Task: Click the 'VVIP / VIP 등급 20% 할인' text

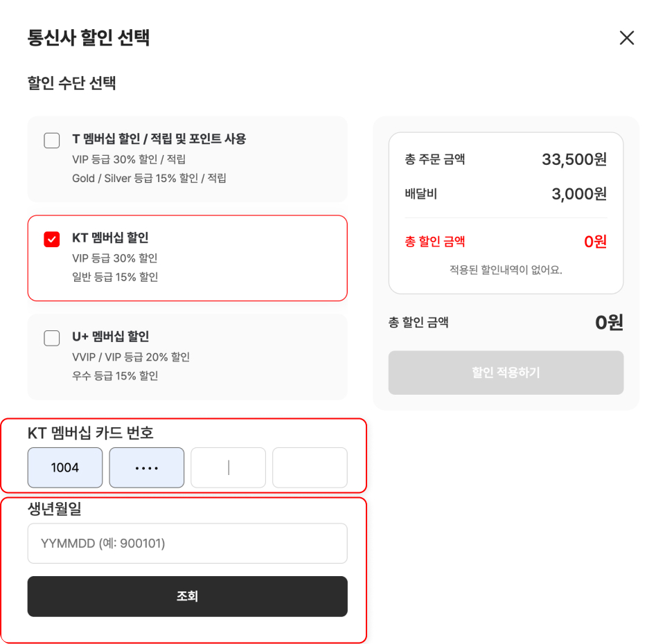Action: pyautogui.click(x=131, y=357)
